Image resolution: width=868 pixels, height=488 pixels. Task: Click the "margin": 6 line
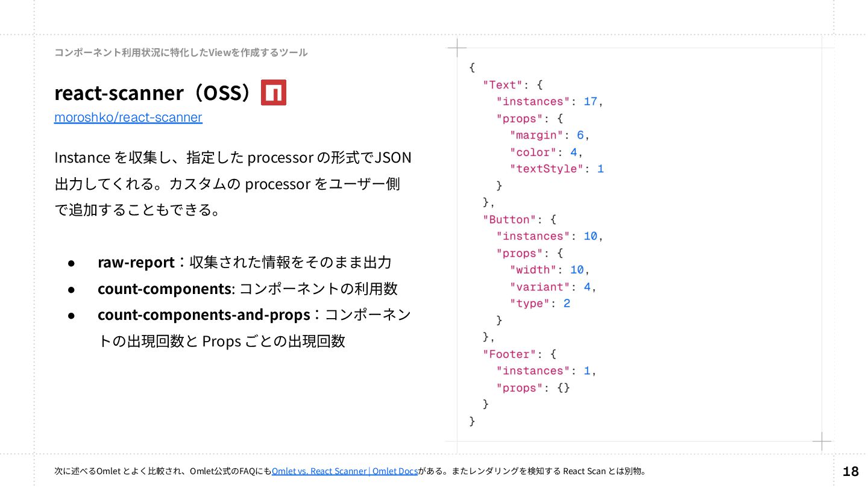[x=550, y=136]
